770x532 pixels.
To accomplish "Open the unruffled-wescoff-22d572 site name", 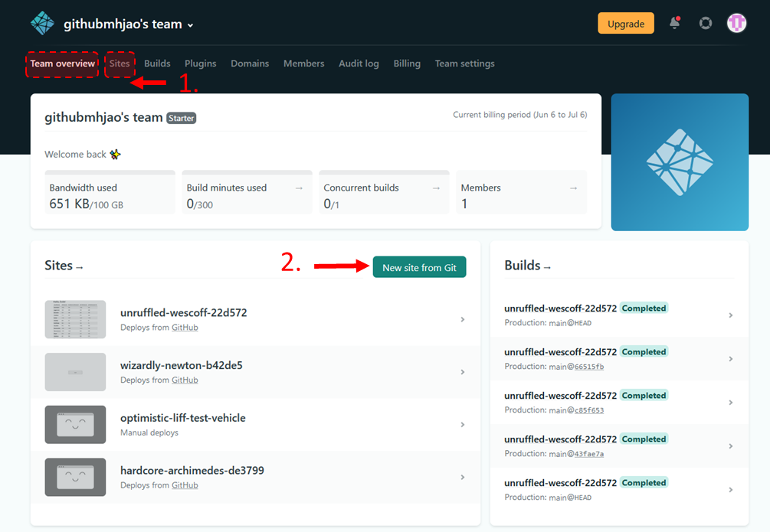I will [x=184, y=312].
